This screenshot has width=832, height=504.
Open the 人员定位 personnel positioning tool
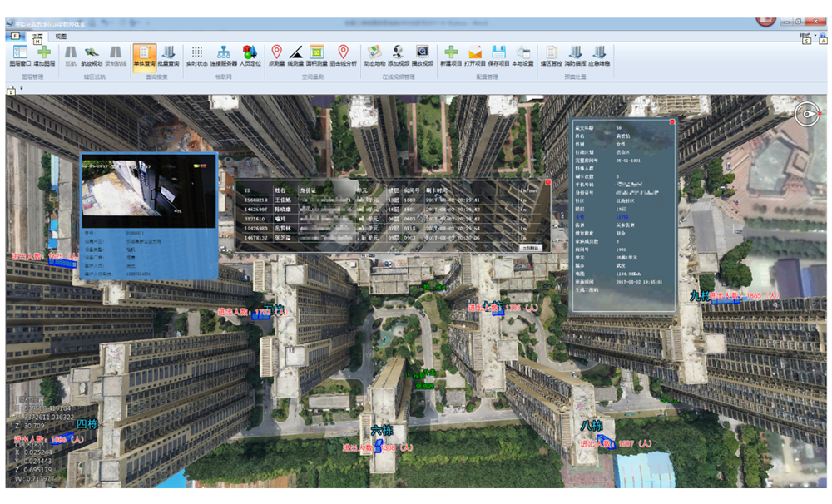point(250,55)
